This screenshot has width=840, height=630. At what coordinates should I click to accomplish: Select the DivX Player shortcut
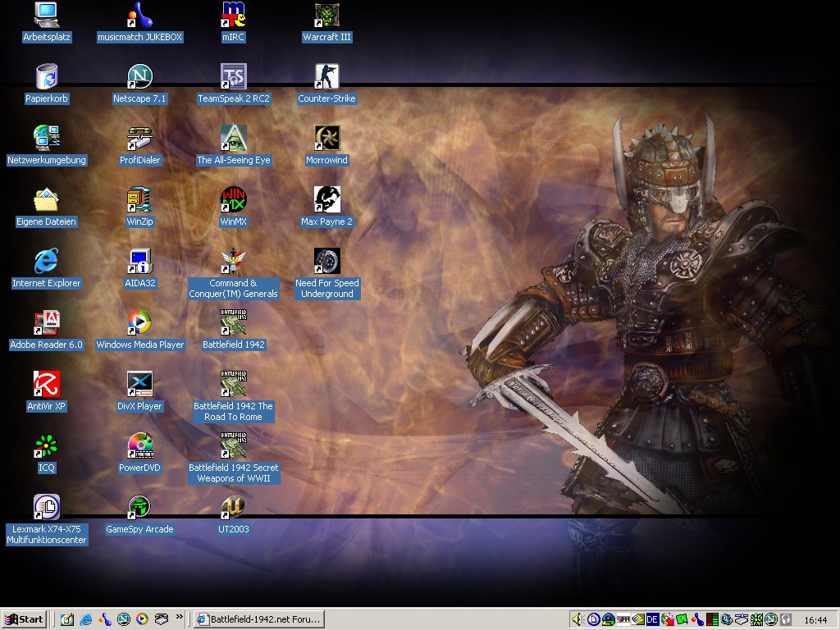pyautogui.click(x=139, y=391)
